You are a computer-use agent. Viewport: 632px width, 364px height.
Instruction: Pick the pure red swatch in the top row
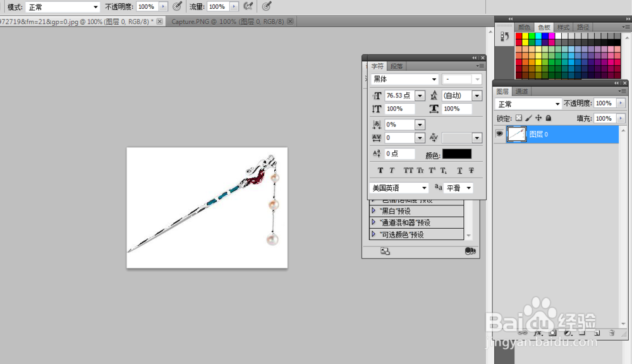pos(519,36)
